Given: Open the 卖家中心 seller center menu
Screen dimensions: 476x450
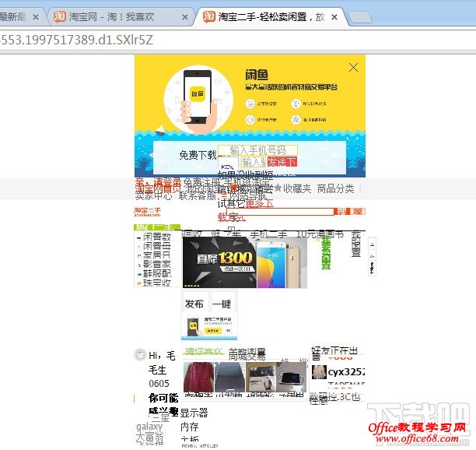Looking at the screenshot, I should (x=153, y=196).
